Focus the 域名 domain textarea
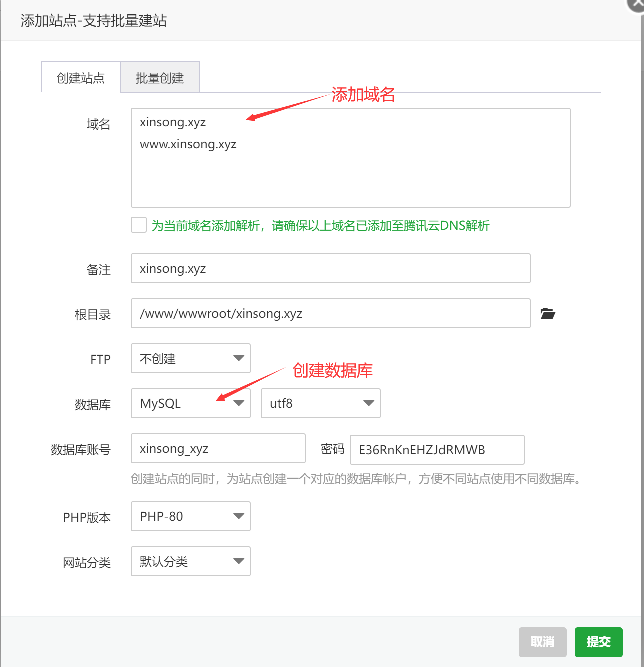The image size is (644, 667). pyautogui.click(x=351, y=158)
